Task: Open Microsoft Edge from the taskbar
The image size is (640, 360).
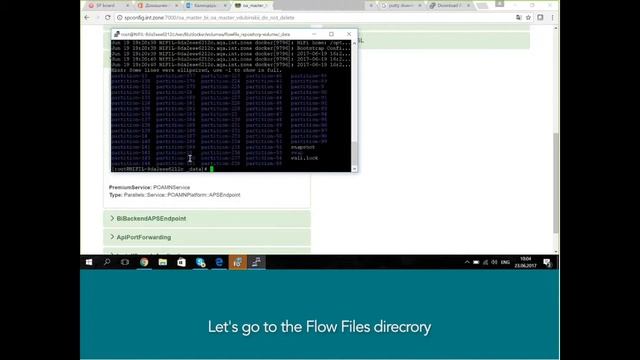Action: tap(219, 262)
